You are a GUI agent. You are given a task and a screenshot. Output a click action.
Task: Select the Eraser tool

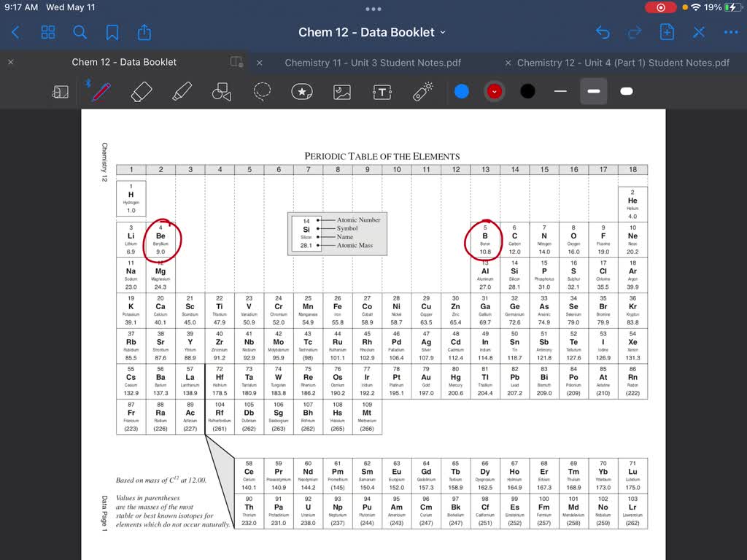click(142, 91)
